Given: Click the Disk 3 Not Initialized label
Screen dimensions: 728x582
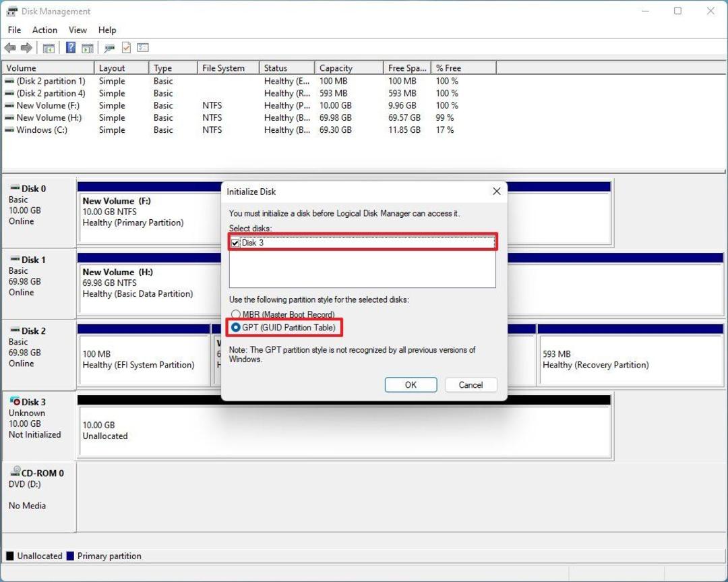Looking at the screenshot, I should [x=35, y=435].
